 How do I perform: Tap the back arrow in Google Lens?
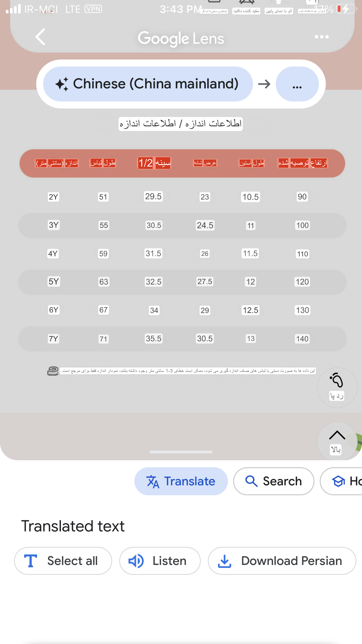[x=40, y=37]
